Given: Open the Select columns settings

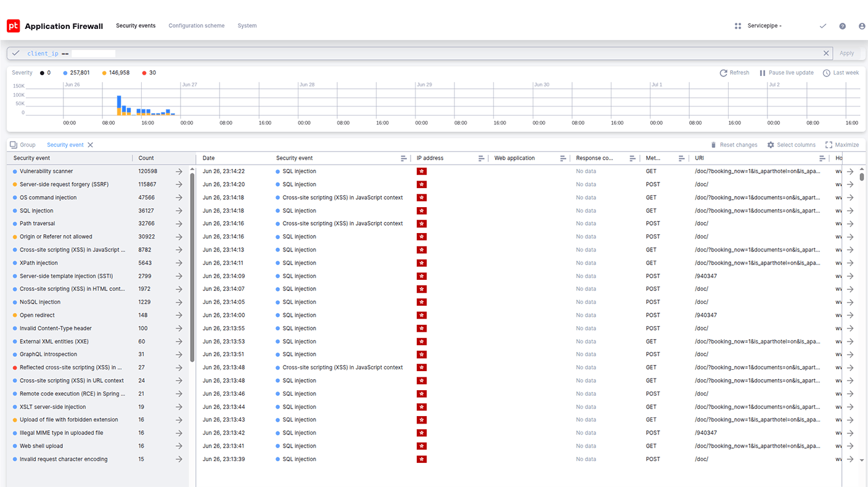Looking at the screenshot, I should point(792,145).
